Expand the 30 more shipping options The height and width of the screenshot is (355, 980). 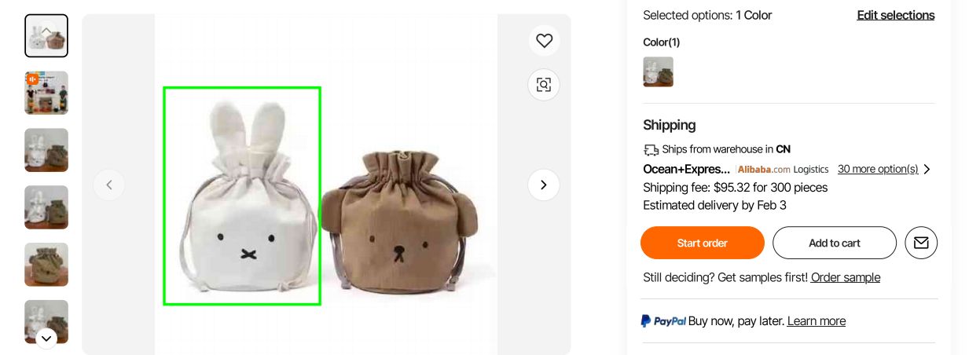tap(877, 169)
